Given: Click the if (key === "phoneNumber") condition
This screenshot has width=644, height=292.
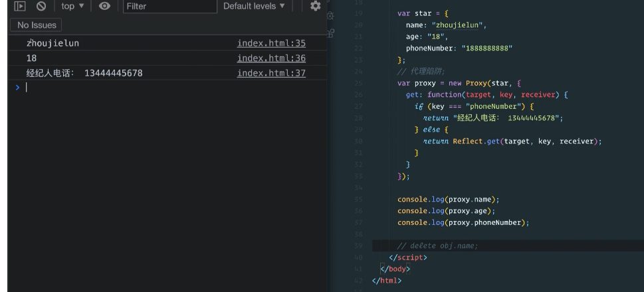Looking at the screenshot, I should 474,107.
